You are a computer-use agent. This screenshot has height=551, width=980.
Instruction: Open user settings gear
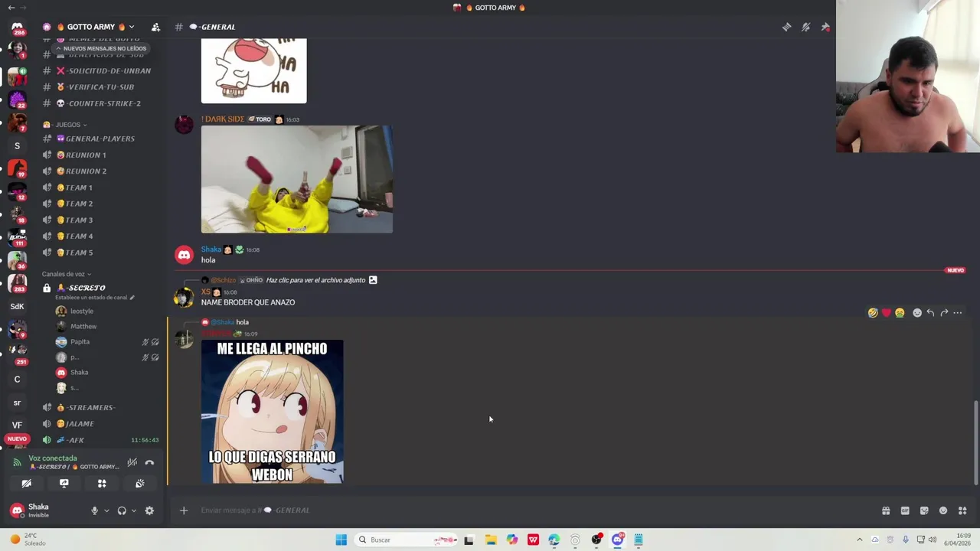click(149, 510)
